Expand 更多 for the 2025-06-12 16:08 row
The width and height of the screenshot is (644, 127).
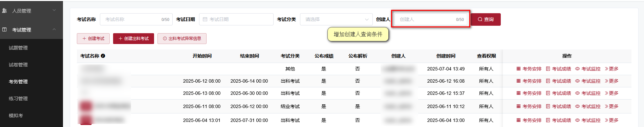coord(611,81)
